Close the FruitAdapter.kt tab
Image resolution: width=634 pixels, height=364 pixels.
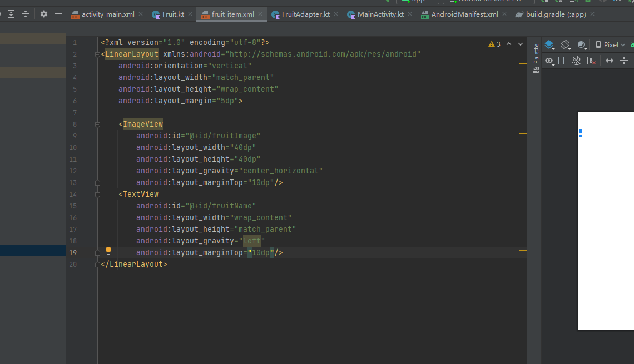(336, 14)
